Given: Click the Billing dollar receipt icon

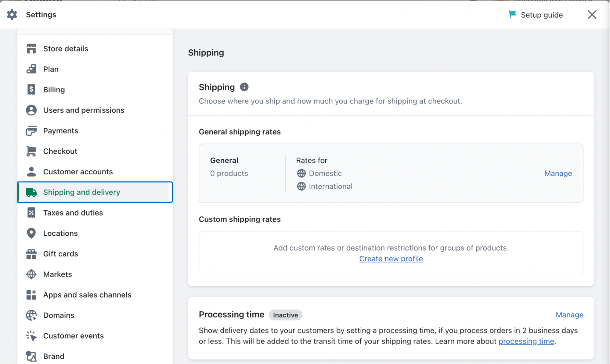Looking at the screenshot, I should [31, 90].
